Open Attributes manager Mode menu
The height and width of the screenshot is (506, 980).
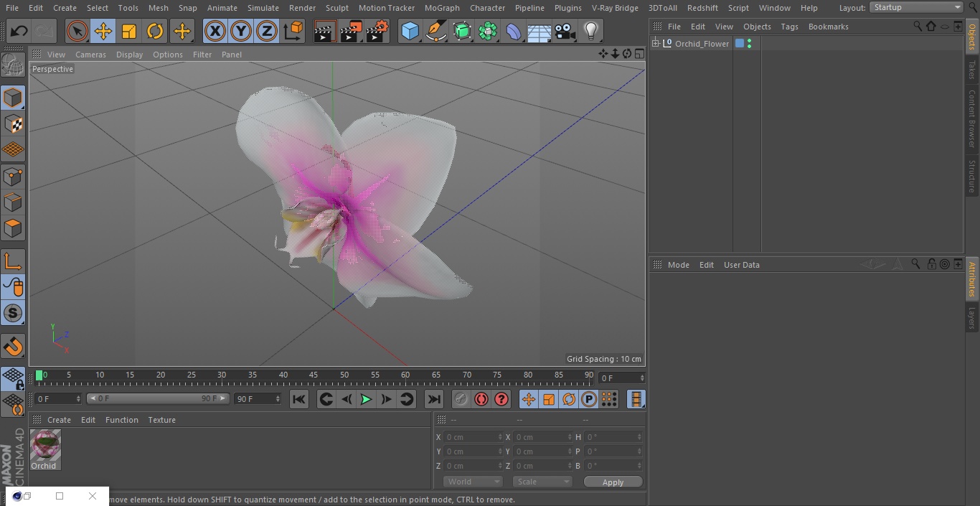point(678,265)
